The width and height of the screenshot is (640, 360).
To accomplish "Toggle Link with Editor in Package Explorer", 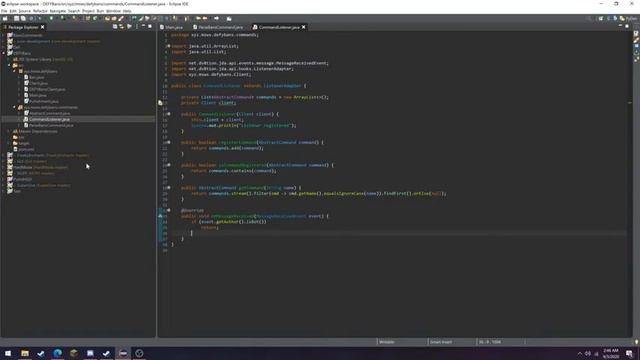I will [x=122, y=27].
